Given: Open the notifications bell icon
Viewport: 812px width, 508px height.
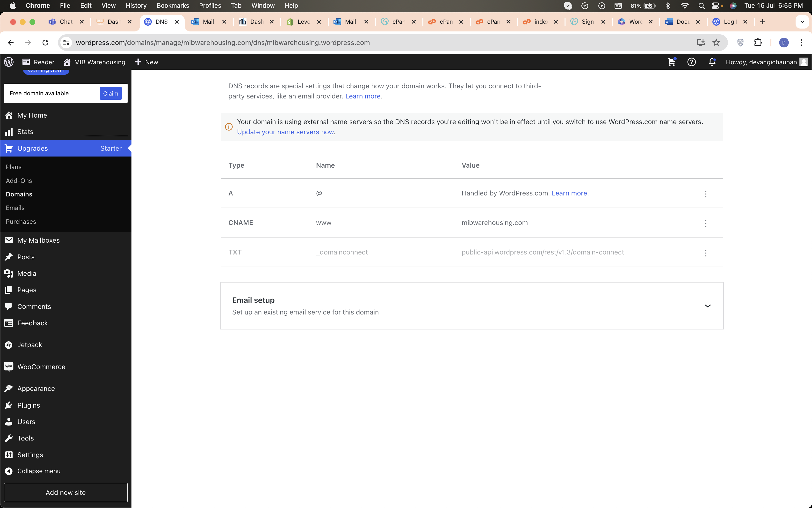Looking at the screenshot, I should coord(712,62).
